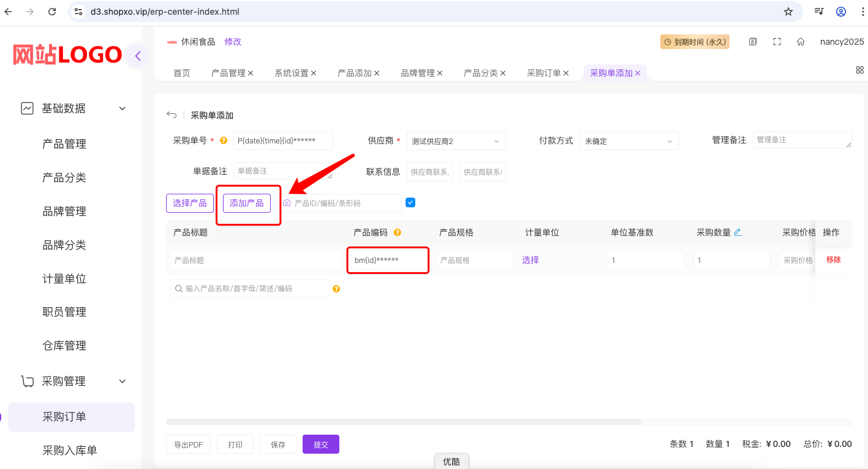Switch to the 产品管理 tab

click(x=228, y=73)
